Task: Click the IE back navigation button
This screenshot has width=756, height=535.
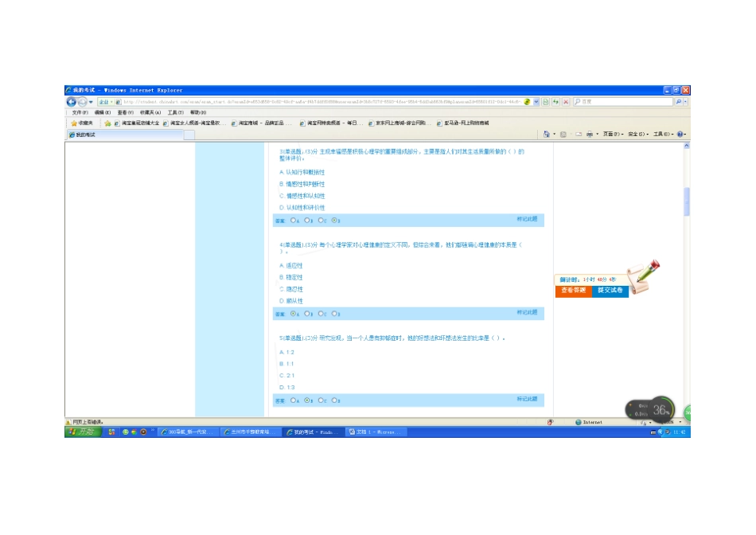Action: tap(71, 102)
